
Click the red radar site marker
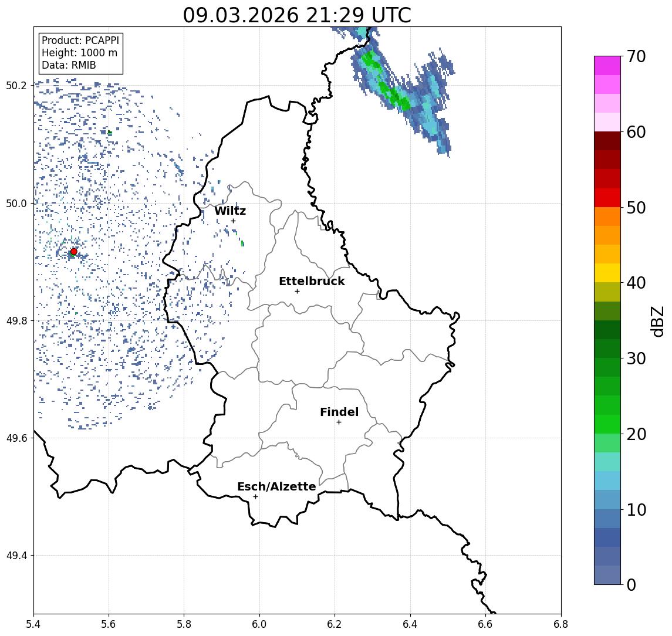pyautogui.click(x=74, y=252)
